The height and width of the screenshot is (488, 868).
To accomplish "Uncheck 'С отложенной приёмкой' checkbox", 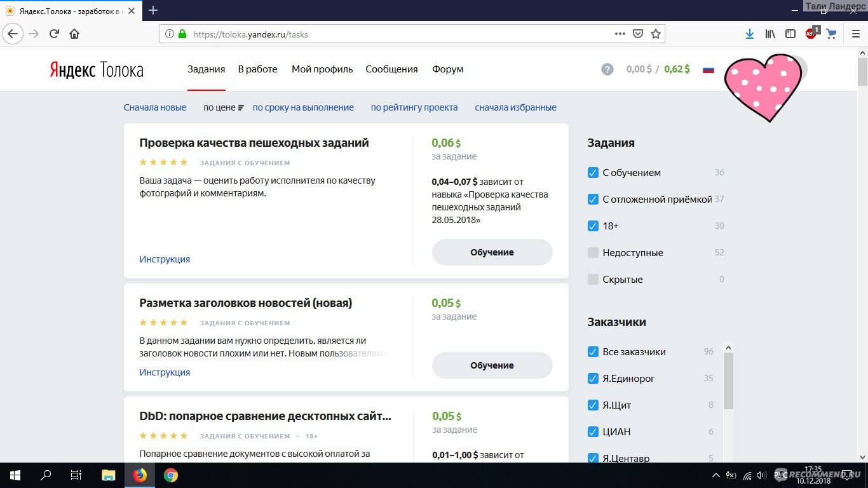I will 593,200.
